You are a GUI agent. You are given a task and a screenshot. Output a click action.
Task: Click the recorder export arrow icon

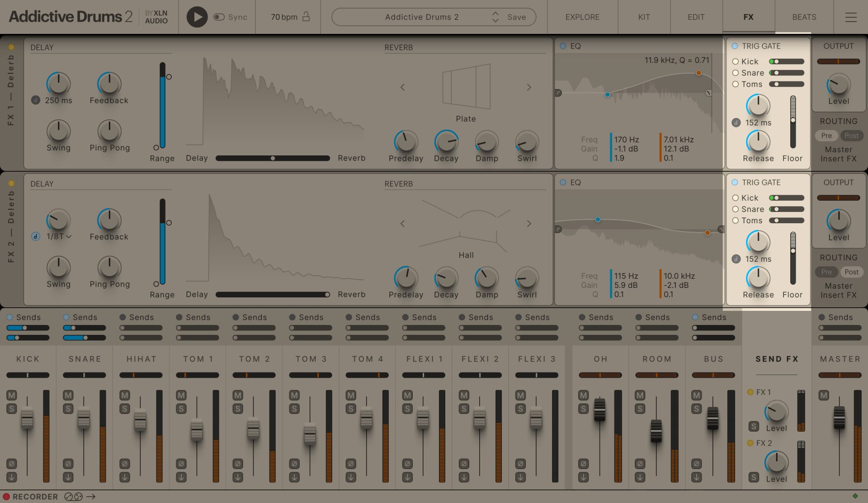(91, 497)
